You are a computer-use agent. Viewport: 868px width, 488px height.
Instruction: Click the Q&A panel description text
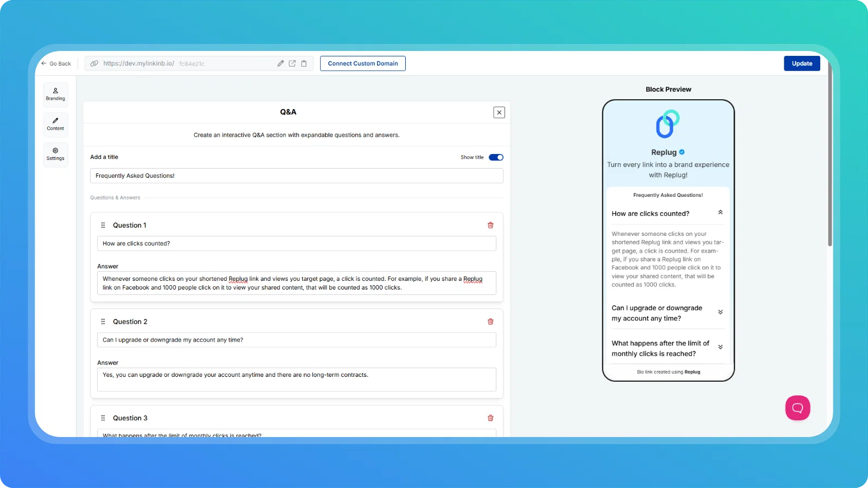(x=297, y=135)
